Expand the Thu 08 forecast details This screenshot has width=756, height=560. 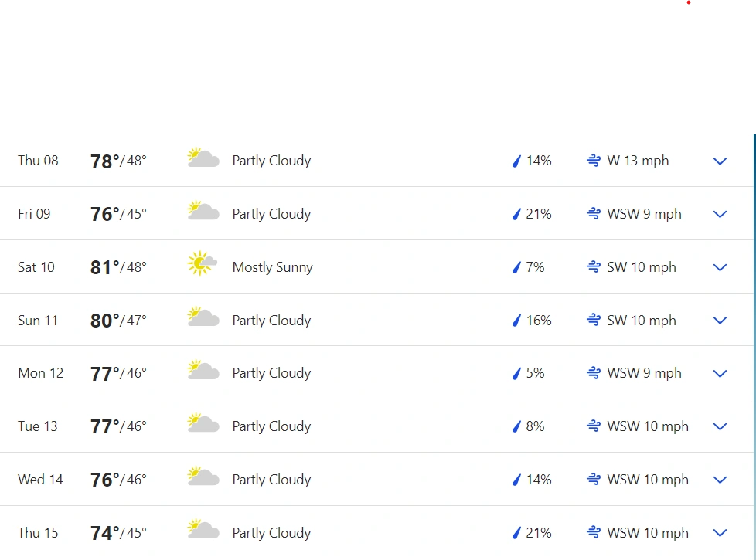pos(720,161)
